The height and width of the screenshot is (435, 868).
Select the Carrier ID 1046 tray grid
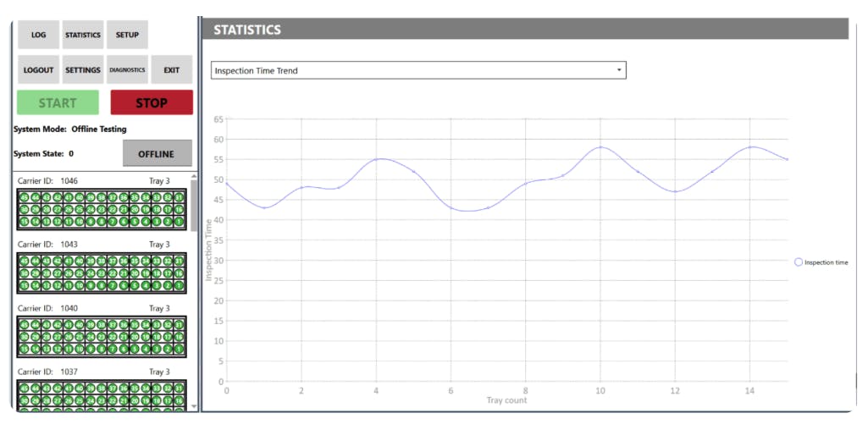pos(101,209)
